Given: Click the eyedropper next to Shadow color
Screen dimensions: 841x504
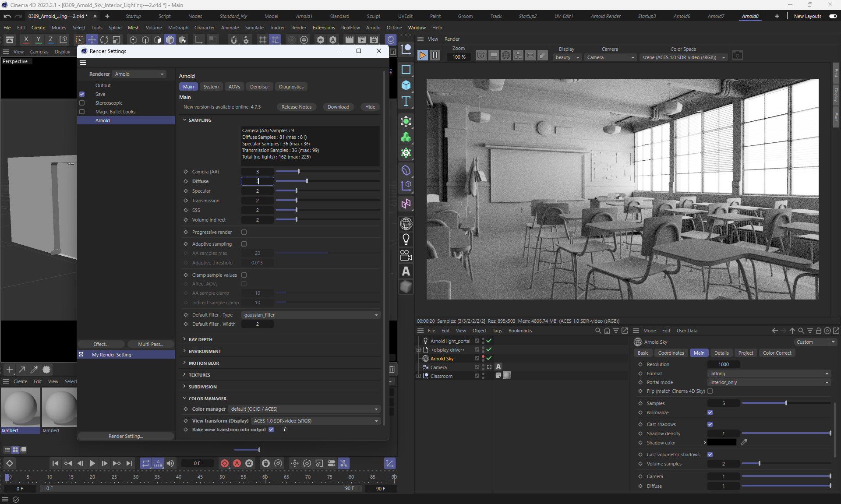Looking at the screenshot, I should click(x=744, y=442).
